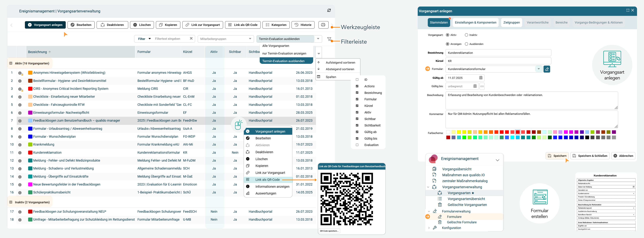Select the Inaktiv radio button
The height and width of the screenshot is (238, 644).
466,35
